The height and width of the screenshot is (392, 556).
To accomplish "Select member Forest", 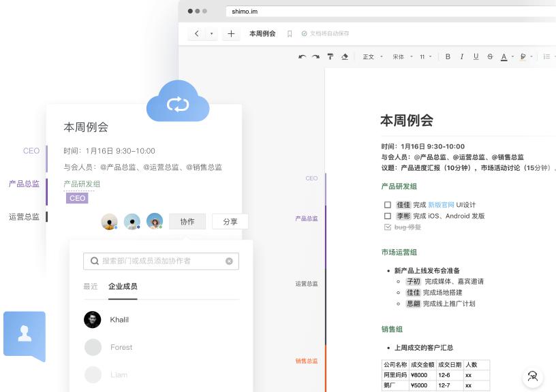I will coord(161,347).
